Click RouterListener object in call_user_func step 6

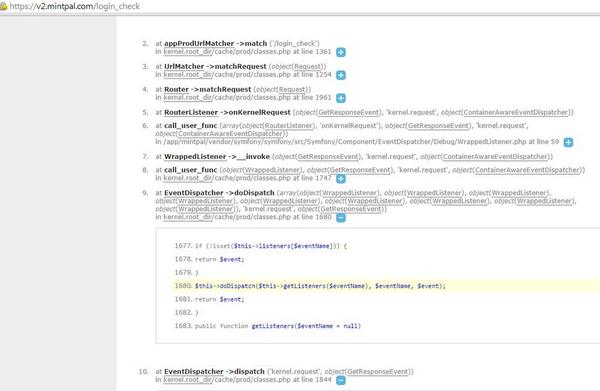[x=289, y=126]
